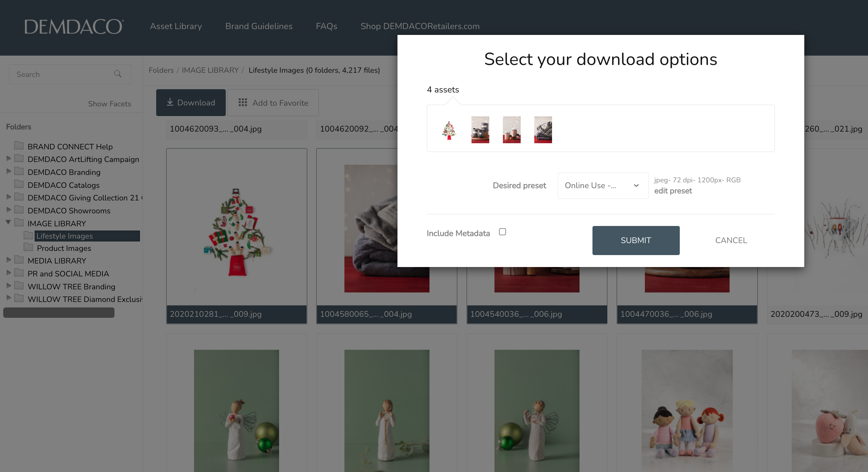Click the 1004470036_..._006.jpg filename label
The height and width of the screenshot is (472, 868).
(x=666, y=314)
